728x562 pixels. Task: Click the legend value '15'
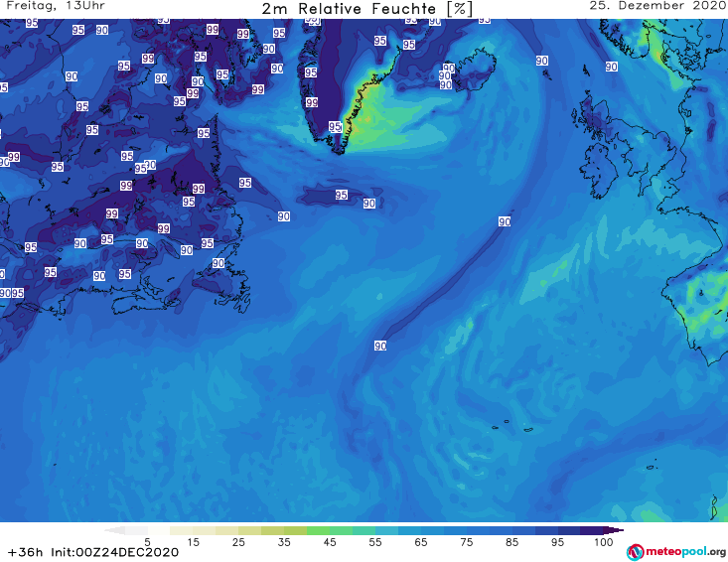click(x=193, y=542)
